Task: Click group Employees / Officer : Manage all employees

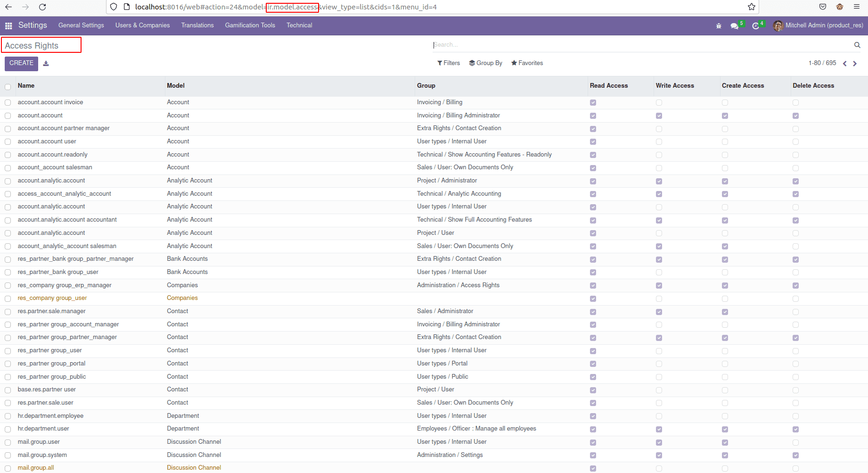Action: pos(476,429)
